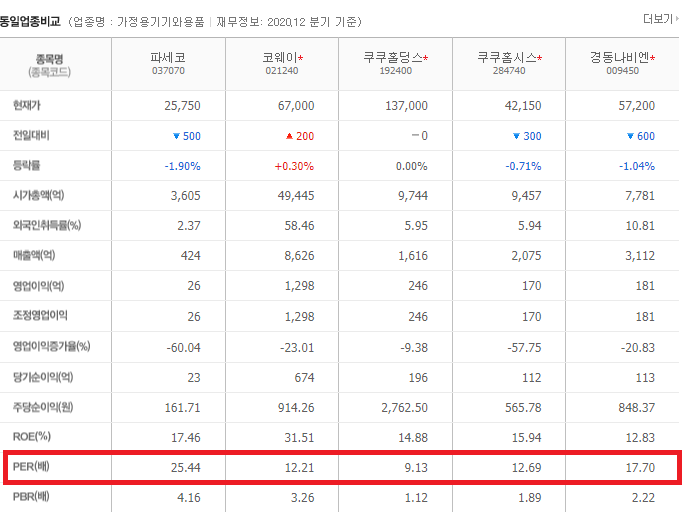Select the -1.90% change value
The width and height of the screenshot is (686, 512).
182,166
